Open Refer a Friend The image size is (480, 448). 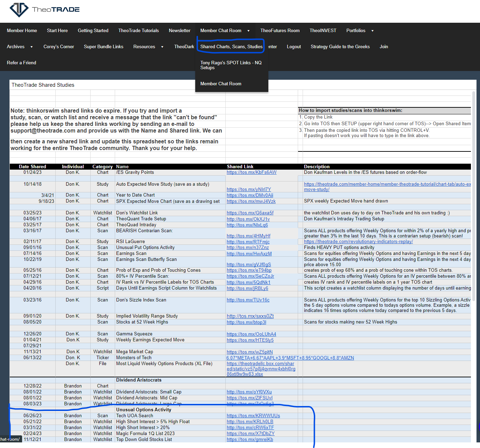pyautogui.click(x=21, y=63)
